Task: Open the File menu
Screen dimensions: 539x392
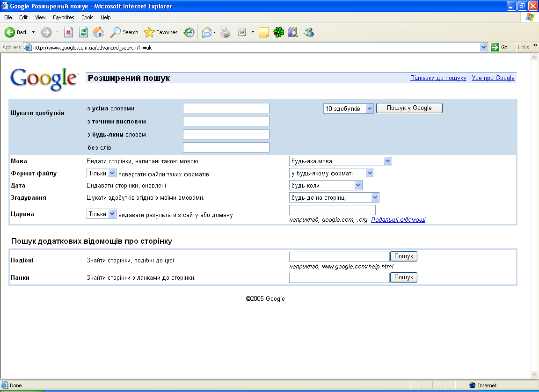Action: [8, 17]
